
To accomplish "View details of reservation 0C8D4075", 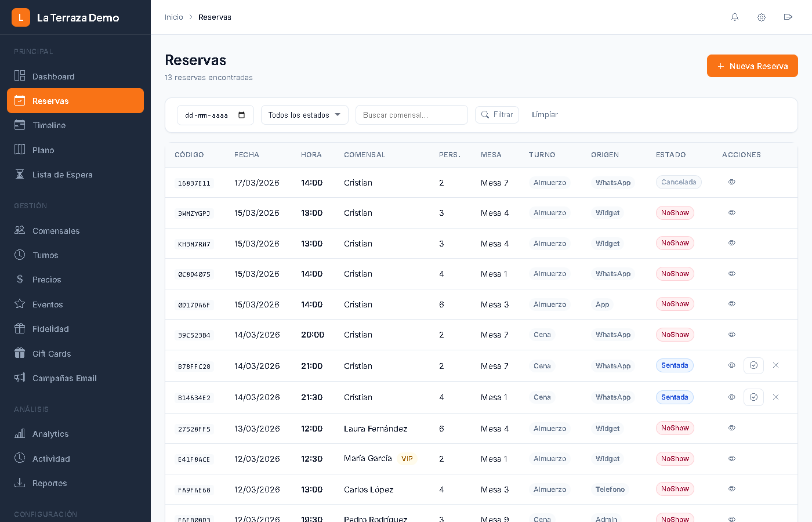I will (x=732, y=274).
